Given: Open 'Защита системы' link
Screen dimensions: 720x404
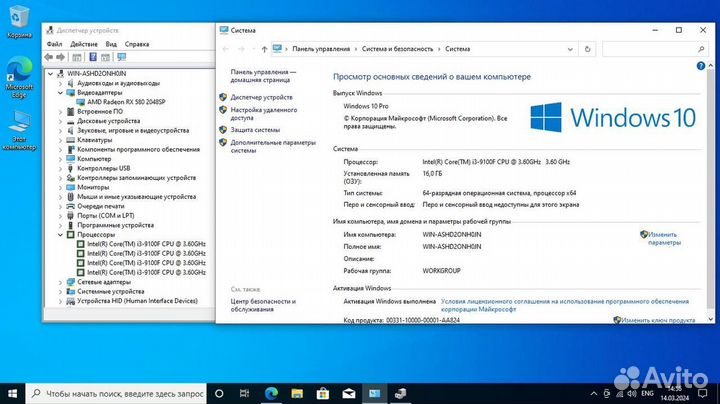Looking at the screenshot, I should [255, 130].
